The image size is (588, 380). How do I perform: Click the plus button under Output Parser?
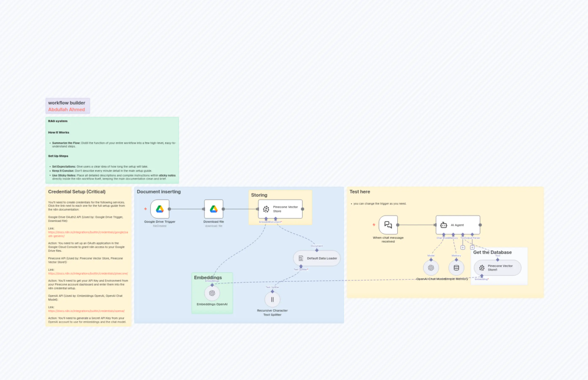(x=472, y=248)
